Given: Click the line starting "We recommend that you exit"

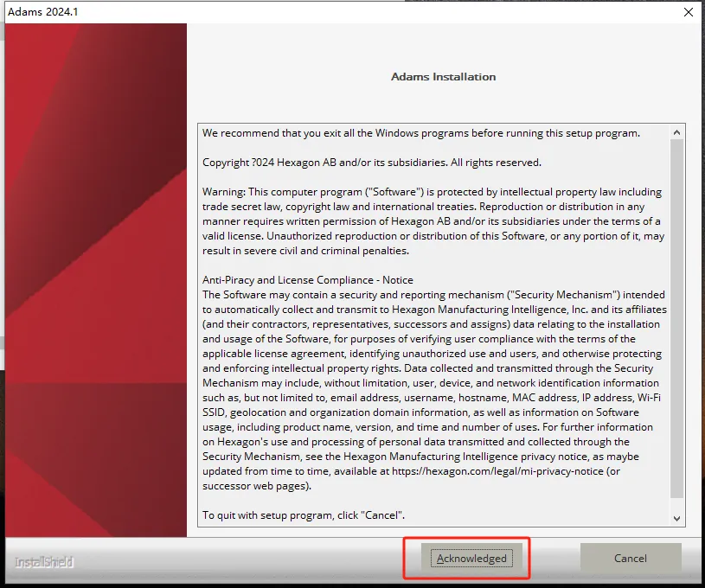Looking at the screenshot, I should tap(421, 133).
